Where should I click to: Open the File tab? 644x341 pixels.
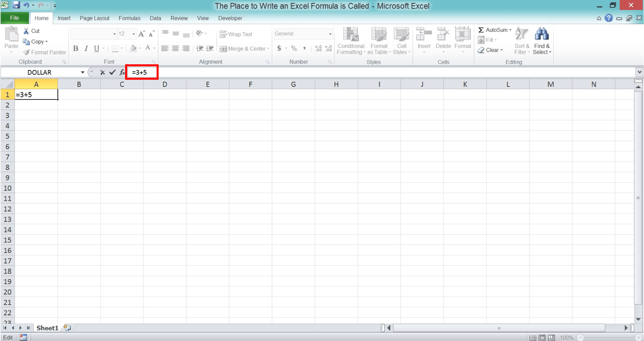click(14, 18)
